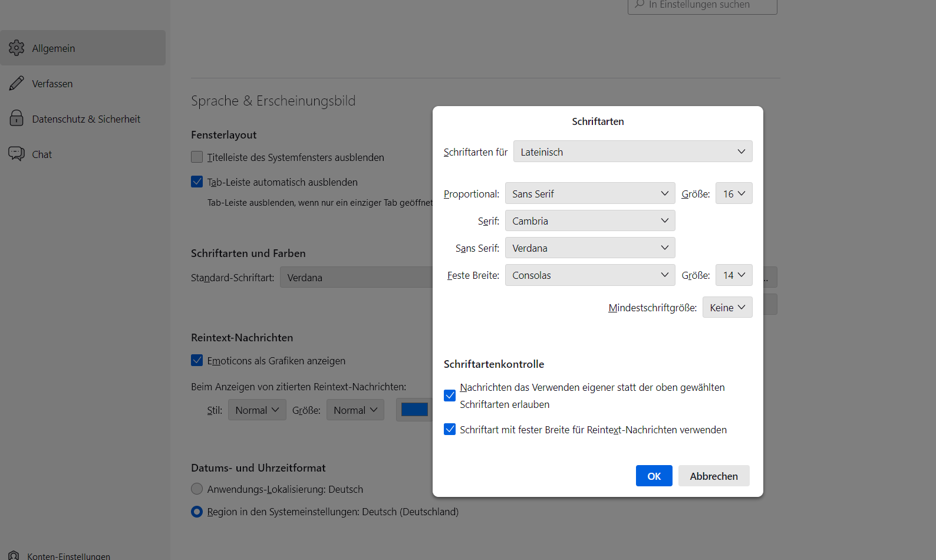Open the Feste Breite Consolas dropdown
This screenshot has width=936, height=560.
point(589,275)
